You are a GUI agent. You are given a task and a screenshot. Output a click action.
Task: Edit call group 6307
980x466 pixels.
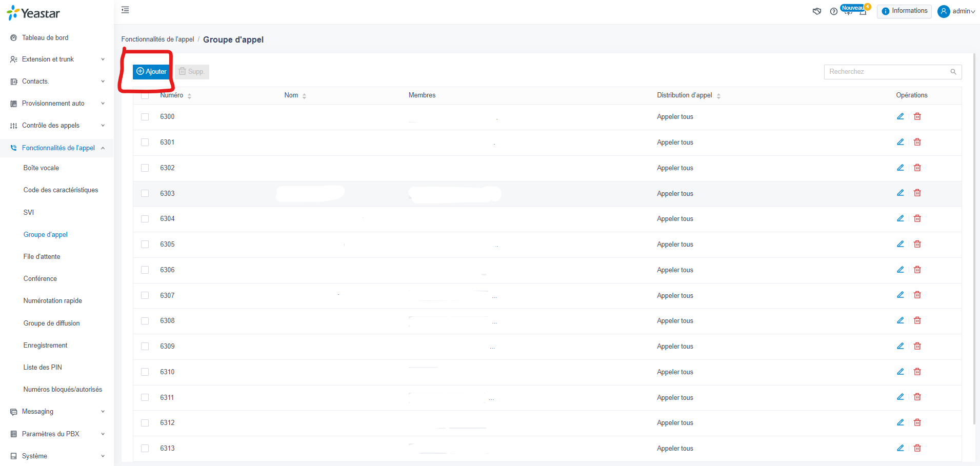pyautogui.click(x=900, y=295)
